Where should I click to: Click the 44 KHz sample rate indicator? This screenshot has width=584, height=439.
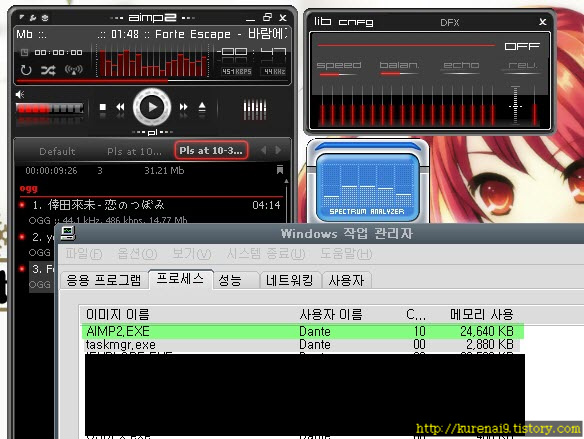[274, 71]
